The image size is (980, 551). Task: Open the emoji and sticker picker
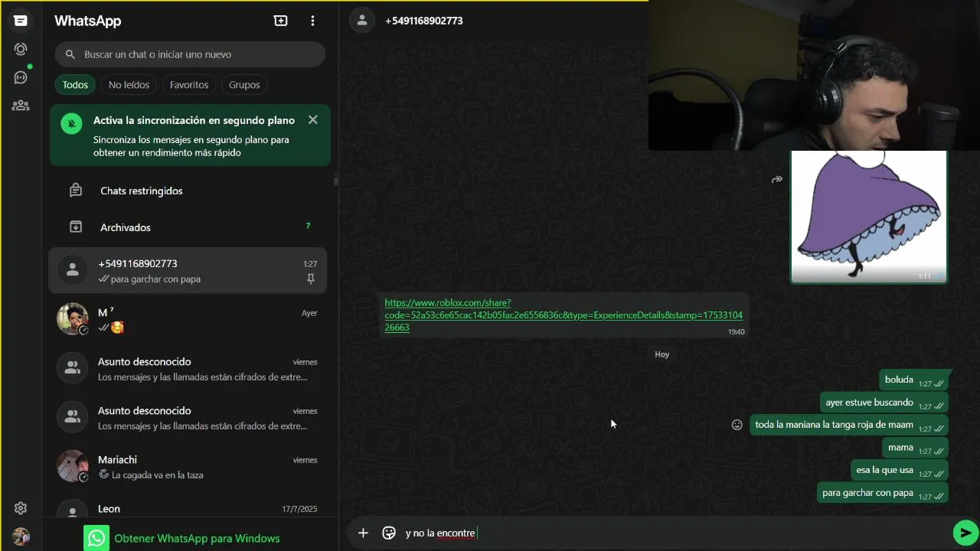pos(389,533)
